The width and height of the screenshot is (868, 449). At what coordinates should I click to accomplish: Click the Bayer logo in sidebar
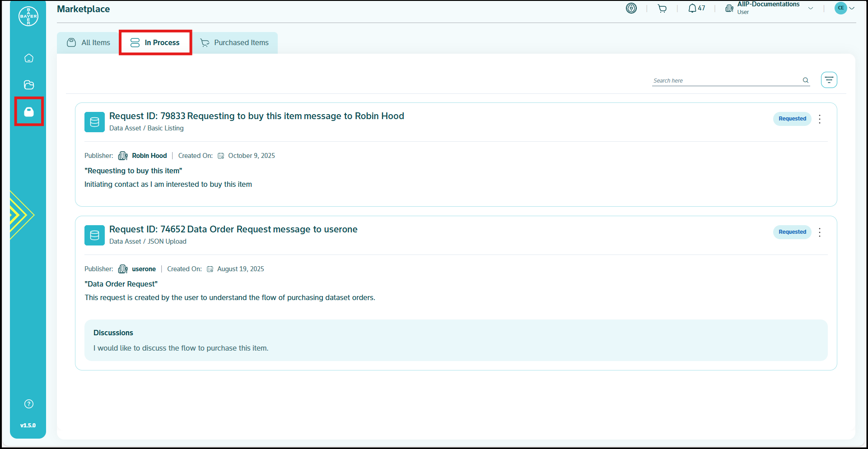coord(28,16)
